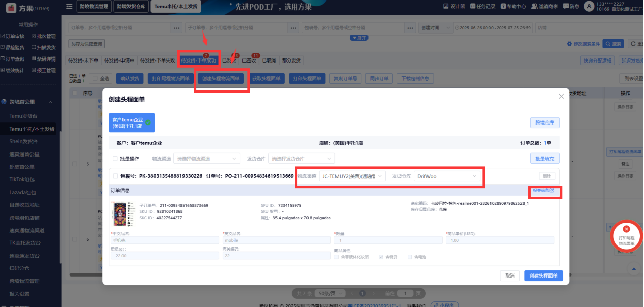Open the JC-TEMUY2(美西) logistics channel dropdown
644x307 pixels.
[352, 176]
